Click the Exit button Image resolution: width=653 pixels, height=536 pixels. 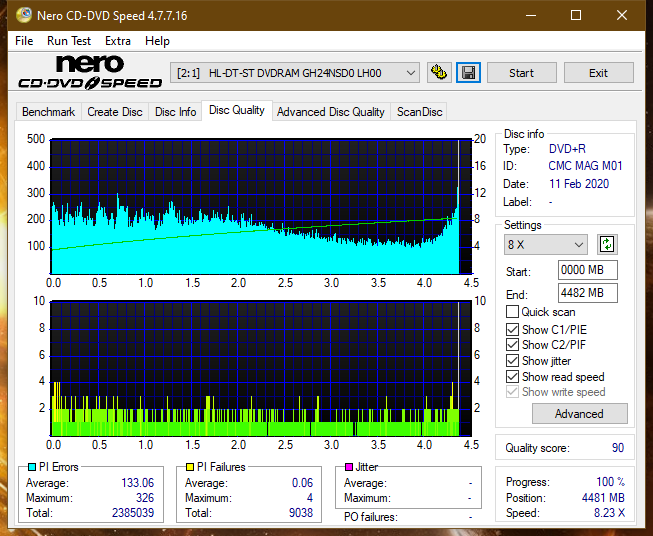(x=598, y=73)
